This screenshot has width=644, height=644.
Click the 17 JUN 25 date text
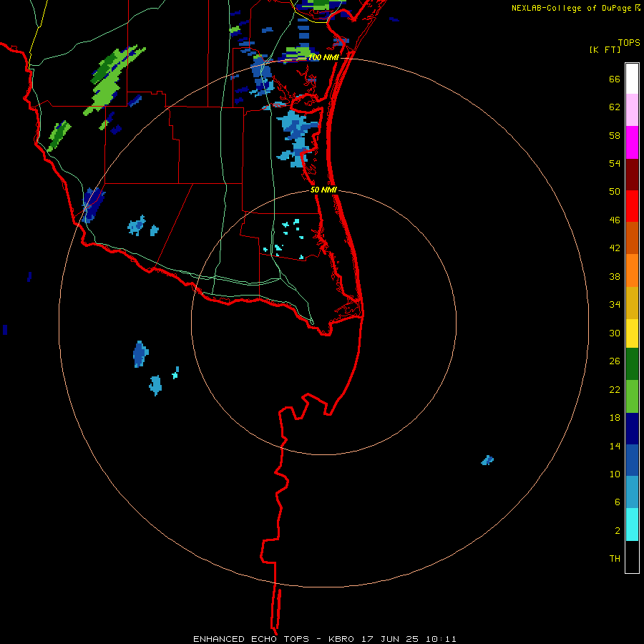(390, 639)
